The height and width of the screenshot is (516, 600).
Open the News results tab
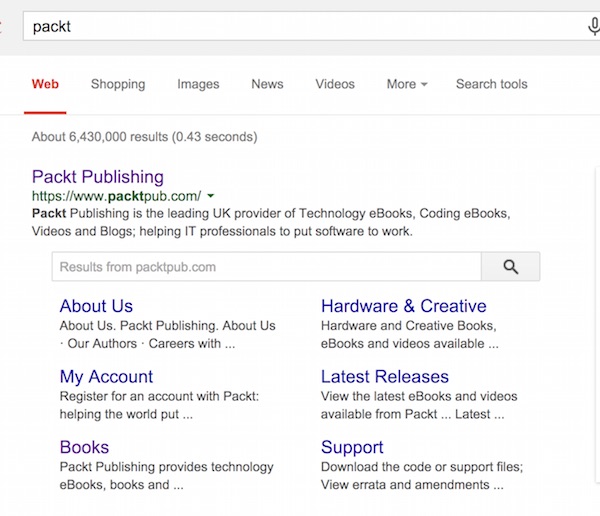pos(267,84)
